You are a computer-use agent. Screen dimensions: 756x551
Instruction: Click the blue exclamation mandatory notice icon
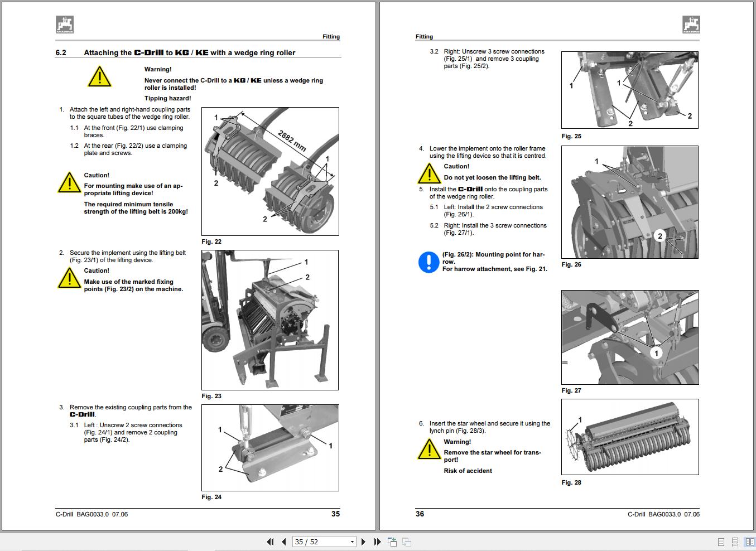428,262
